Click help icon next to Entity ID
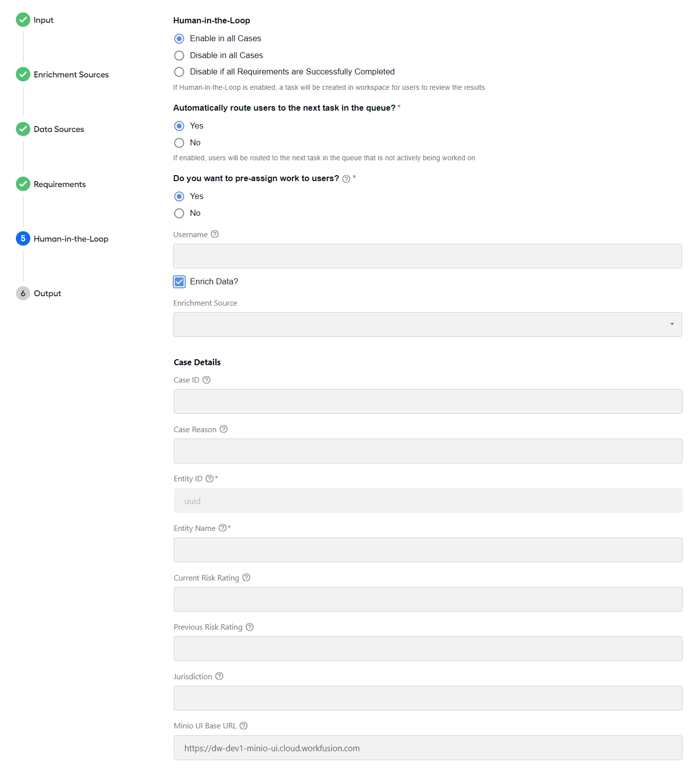 pos(210,479)
